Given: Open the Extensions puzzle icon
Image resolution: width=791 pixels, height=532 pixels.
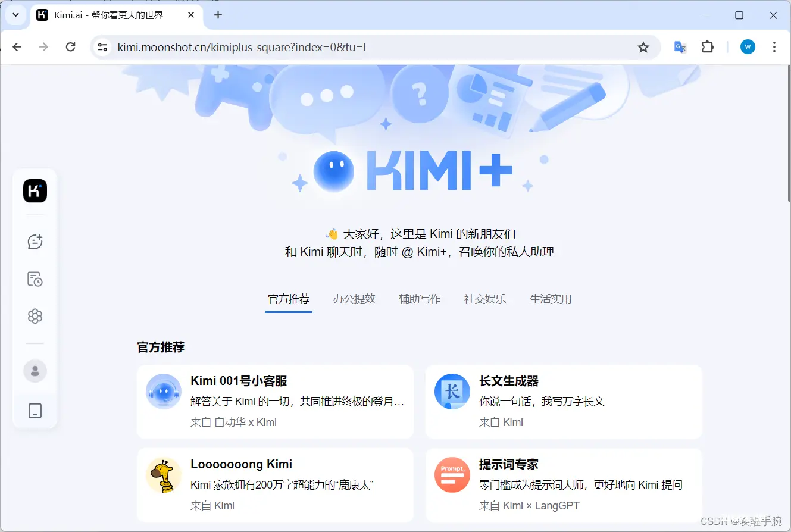Looking at the screenshot, I should [x=708, y=47].
